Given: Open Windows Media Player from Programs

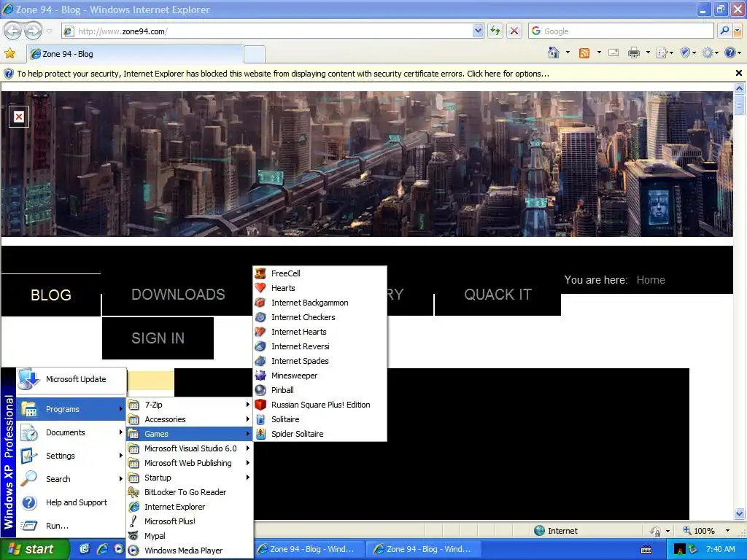Looking at the screenshot, I should (190, 551).
